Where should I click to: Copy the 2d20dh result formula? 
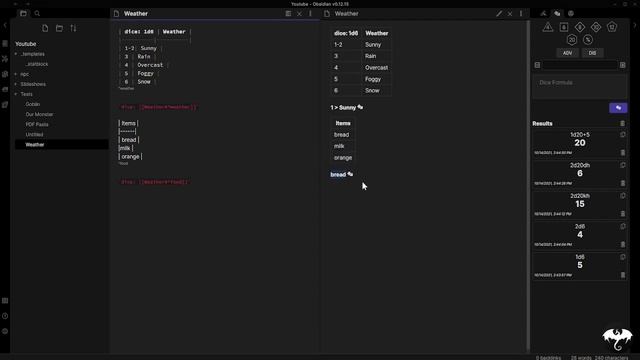(x=622, y=165)
